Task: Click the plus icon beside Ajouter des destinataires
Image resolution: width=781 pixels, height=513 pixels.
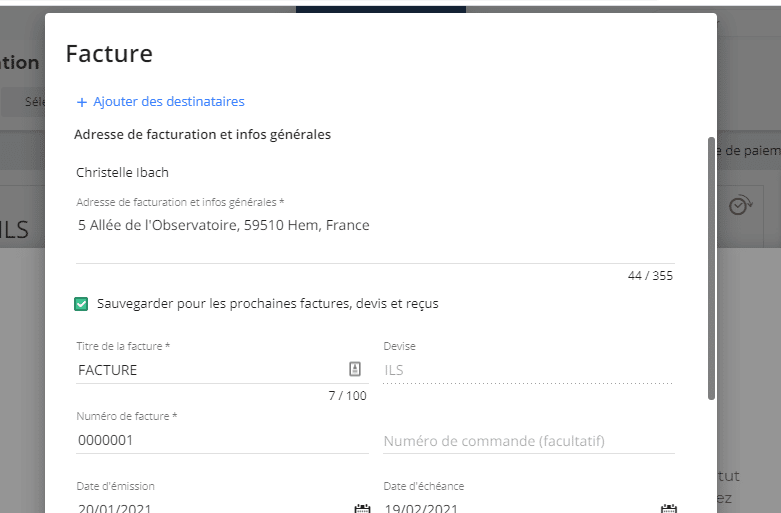Action: [x=82, y=102]
